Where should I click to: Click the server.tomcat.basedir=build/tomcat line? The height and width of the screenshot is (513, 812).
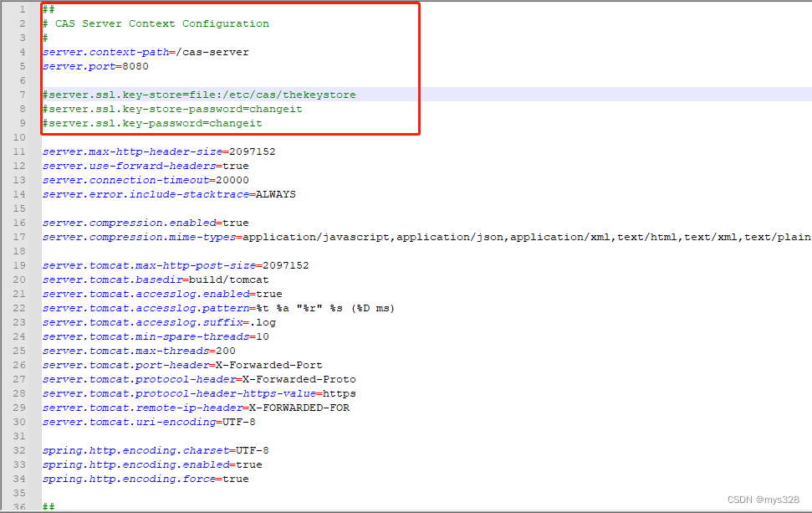pos(155,280)
